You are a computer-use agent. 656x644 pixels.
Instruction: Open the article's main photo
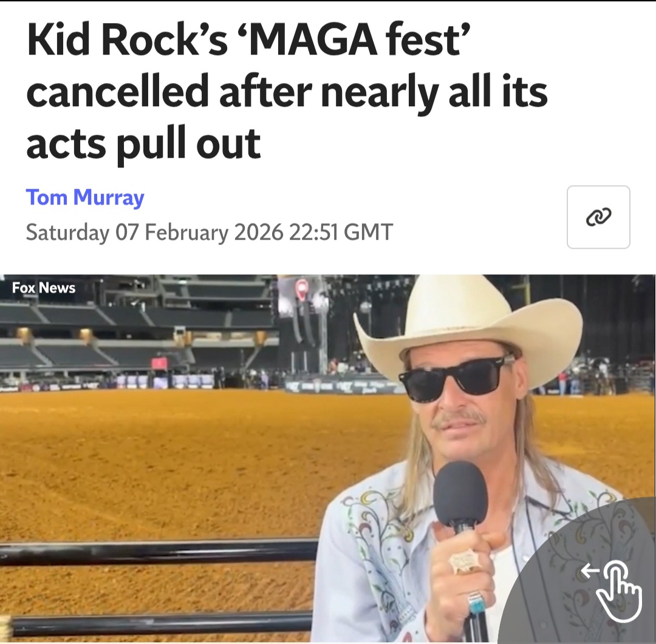(x=328, y=459)
